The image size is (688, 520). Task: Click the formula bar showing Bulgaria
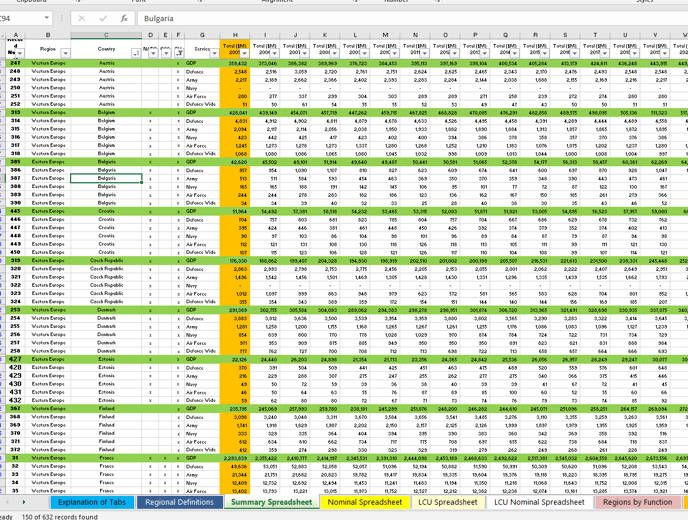click(x=412, y=18)
